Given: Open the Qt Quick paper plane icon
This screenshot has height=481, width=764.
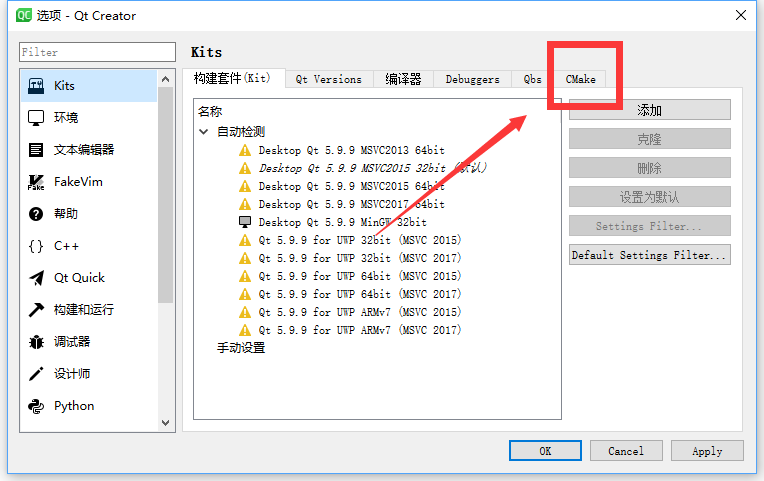Looking at the screenshot, I should coord(36,278).
